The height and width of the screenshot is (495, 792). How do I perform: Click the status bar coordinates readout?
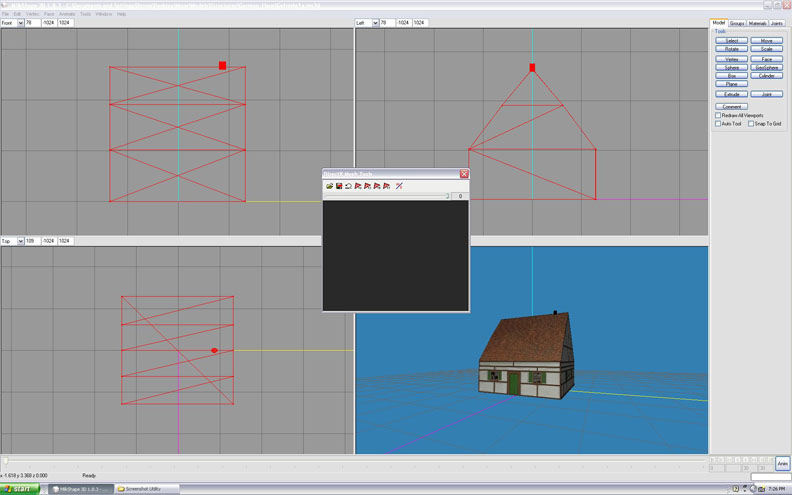tap(24, 475)
